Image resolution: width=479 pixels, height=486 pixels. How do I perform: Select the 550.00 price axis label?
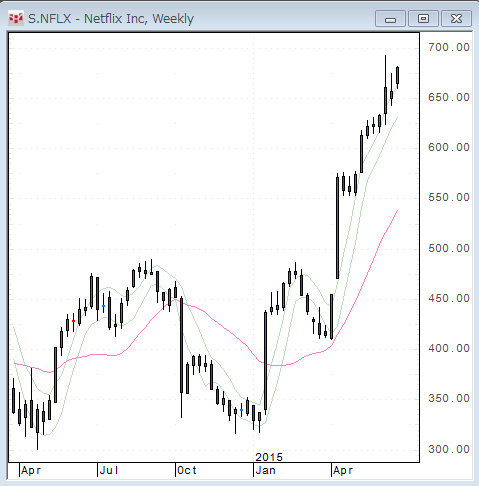coord(449,197)
